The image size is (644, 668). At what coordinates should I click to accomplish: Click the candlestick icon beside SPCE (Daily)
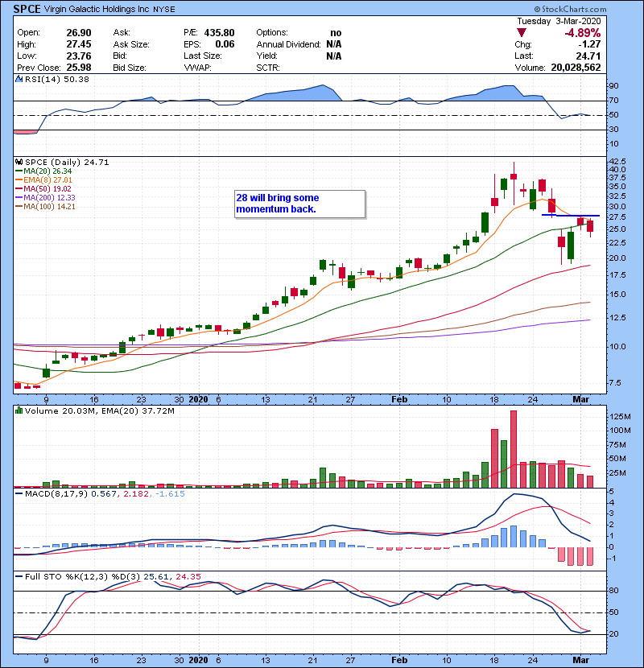pos(19,163)
